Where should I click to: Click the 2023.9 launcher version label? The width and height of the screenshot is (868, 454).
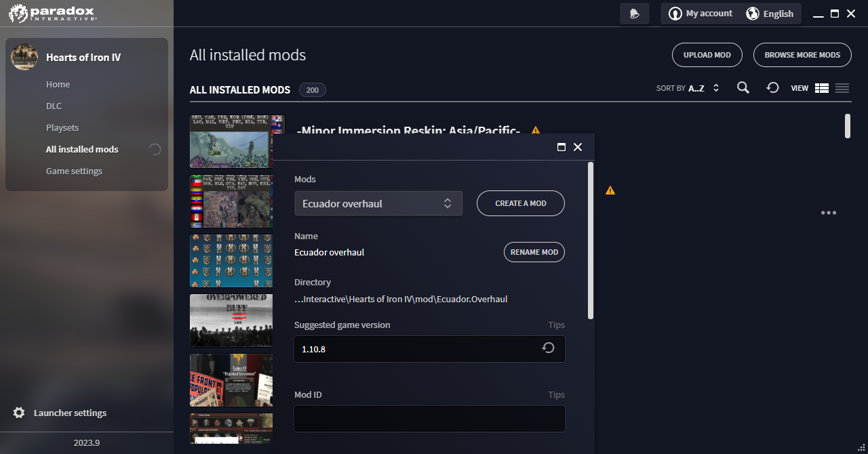click(87, 442)
